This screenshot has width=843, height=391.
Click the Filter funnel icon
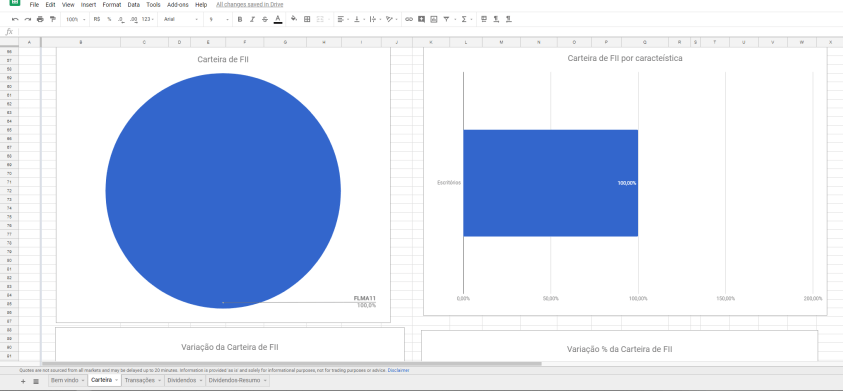[x=446, y=19]
